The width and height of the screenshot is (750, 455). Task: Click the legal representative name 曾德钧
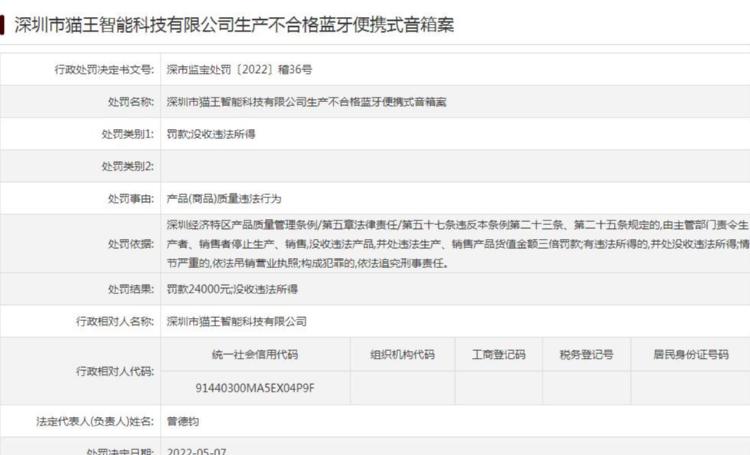click(x=183, y=422)
